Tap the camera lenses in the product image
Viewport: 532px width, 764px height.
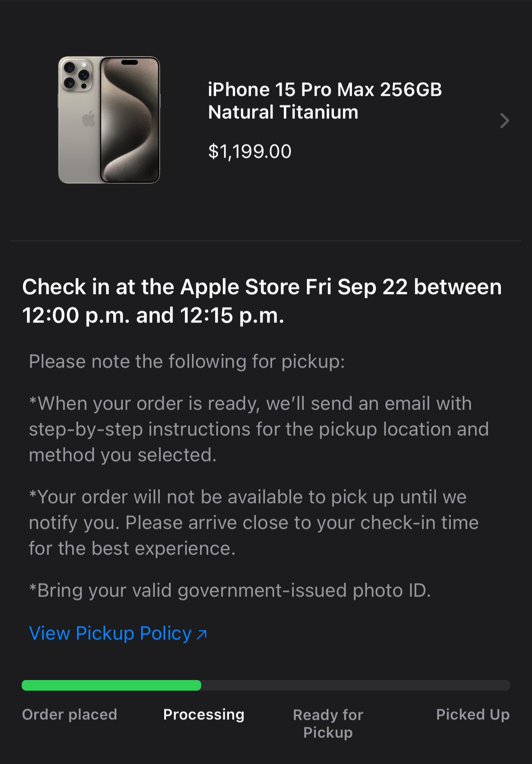tap(76, 75)
